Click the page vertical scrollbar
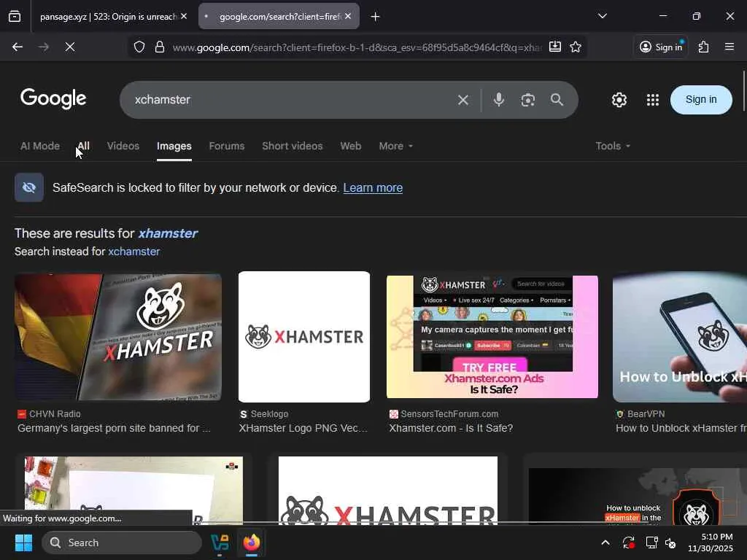The width and height of the screenshot is (747, 560). coord(743,90)
